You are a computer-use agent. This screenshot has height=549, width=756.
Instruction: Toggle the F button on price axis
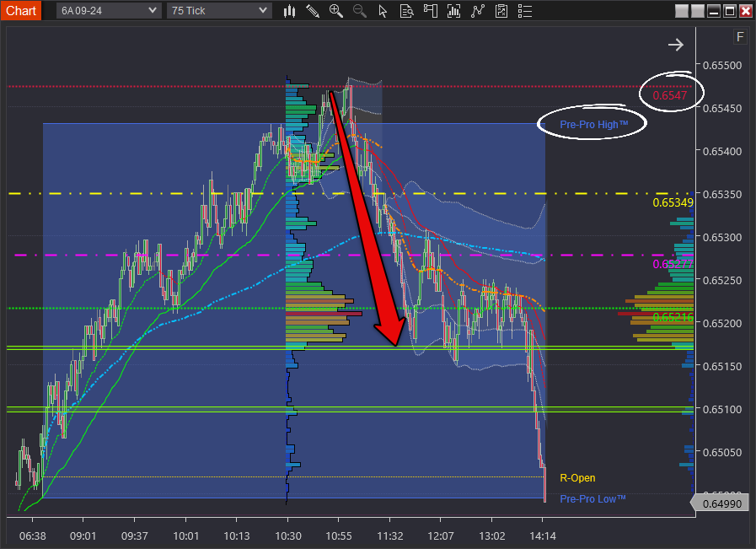point(740,37)
